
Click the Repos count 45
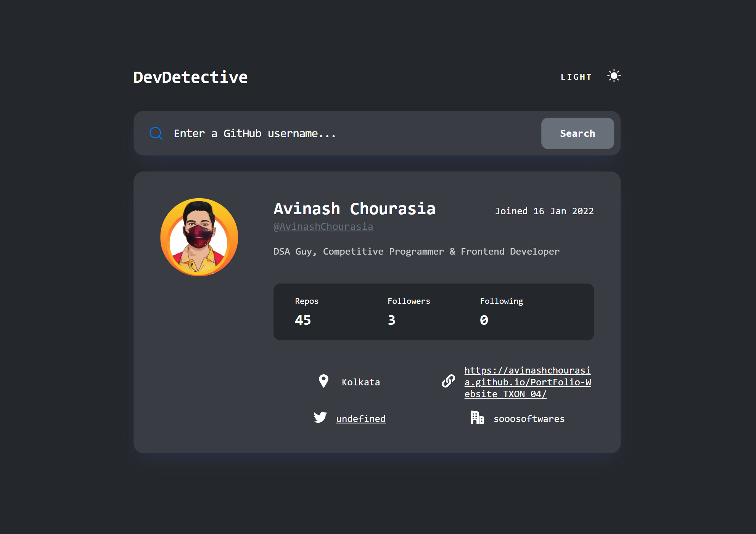(x=303, y=320)
